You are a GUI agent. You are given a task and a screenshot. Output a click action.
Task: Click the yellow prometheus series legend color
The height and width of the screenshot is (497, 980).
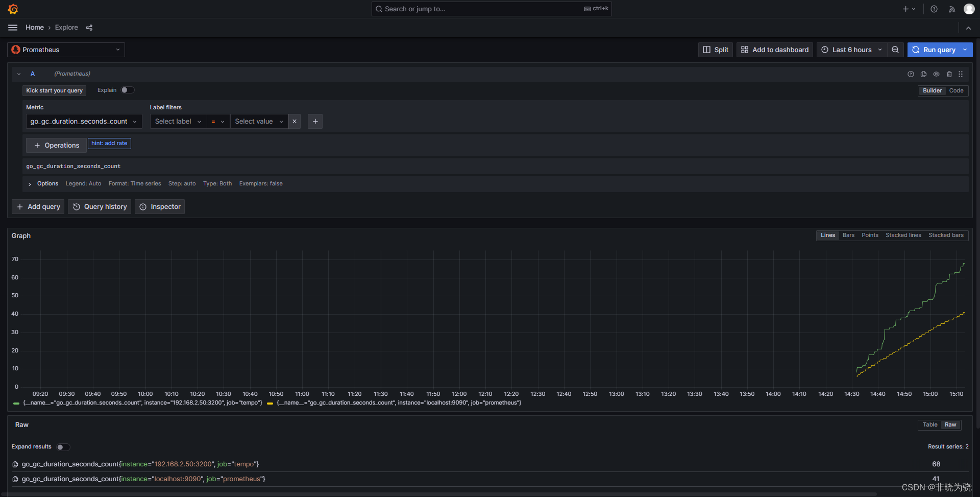tap(270, 404)
